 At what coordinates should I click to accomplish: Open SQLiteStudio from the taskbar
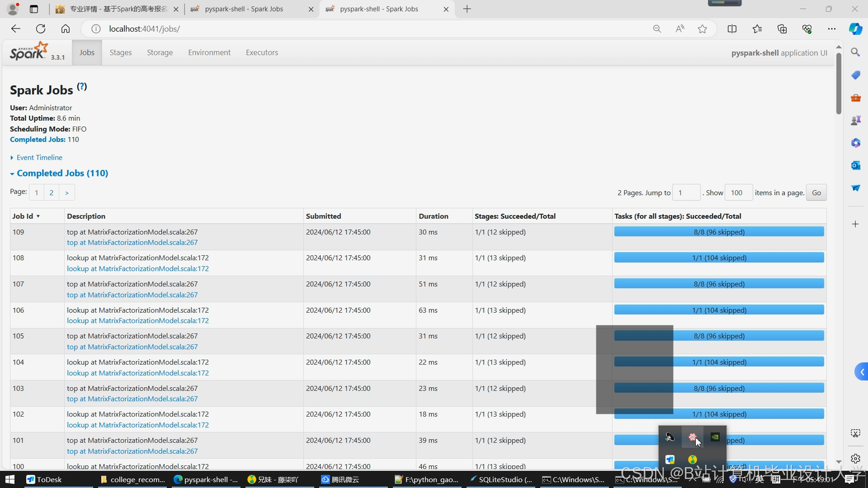pos(501,479)
